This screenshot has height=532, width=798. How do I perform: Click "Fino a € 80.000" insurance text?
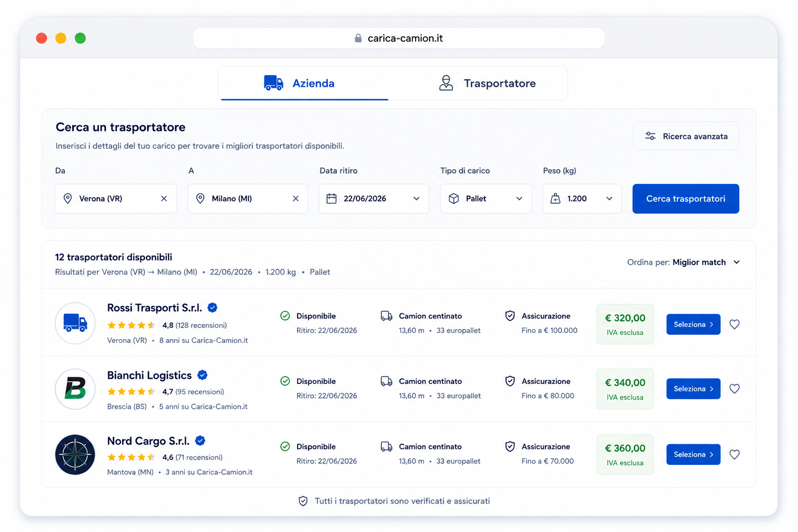pos(548,396)
